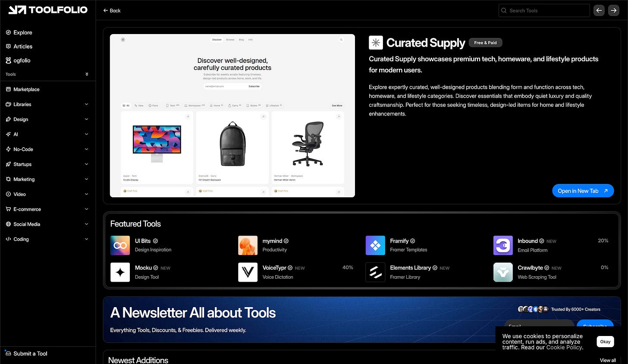
Task: Click the No-Code lightning icon
Action: click(x=8, y=149)
